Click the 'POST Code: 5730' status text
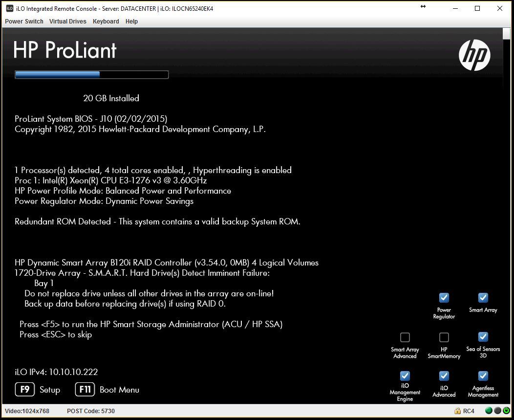Image resolution: width=514 pixels, height=420 pixels. coord(91,411)
